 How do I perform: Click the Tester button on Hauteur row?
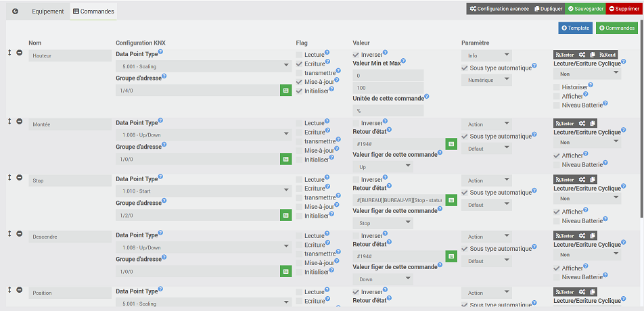point(565,55)
